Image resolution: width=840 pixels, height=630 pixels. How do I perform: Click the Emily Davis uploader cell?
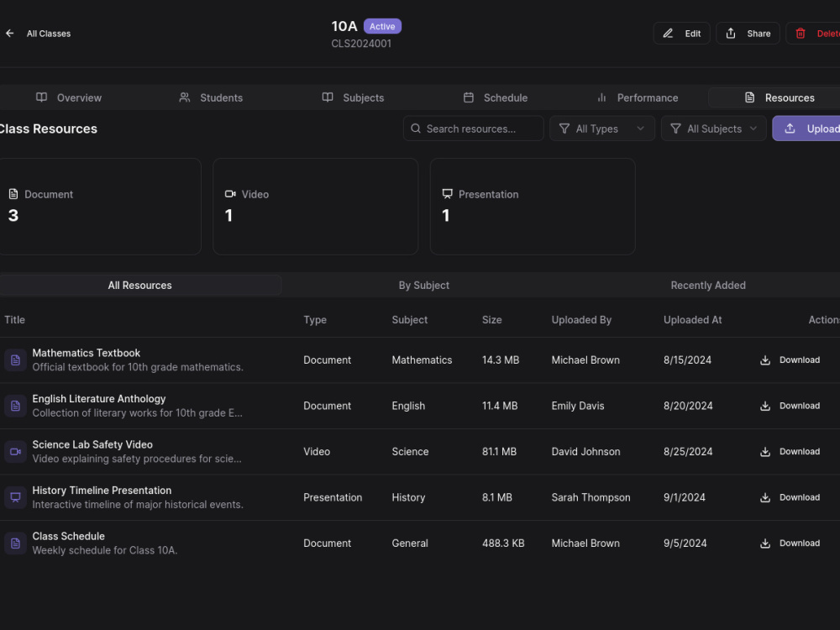click(x=578, y=406)
